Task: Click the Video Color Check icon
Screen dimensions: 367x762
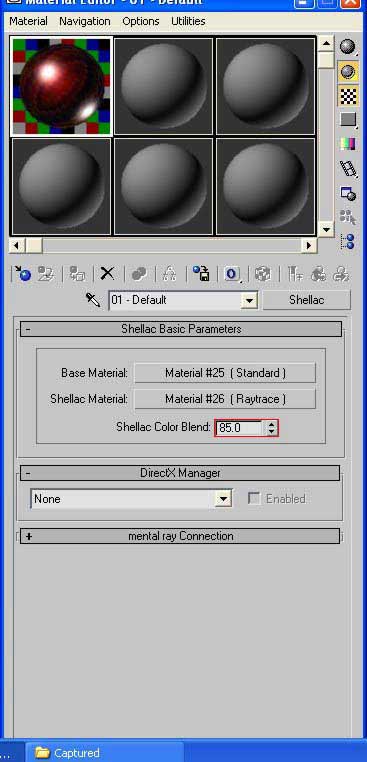Action: [x=348, y=144]
